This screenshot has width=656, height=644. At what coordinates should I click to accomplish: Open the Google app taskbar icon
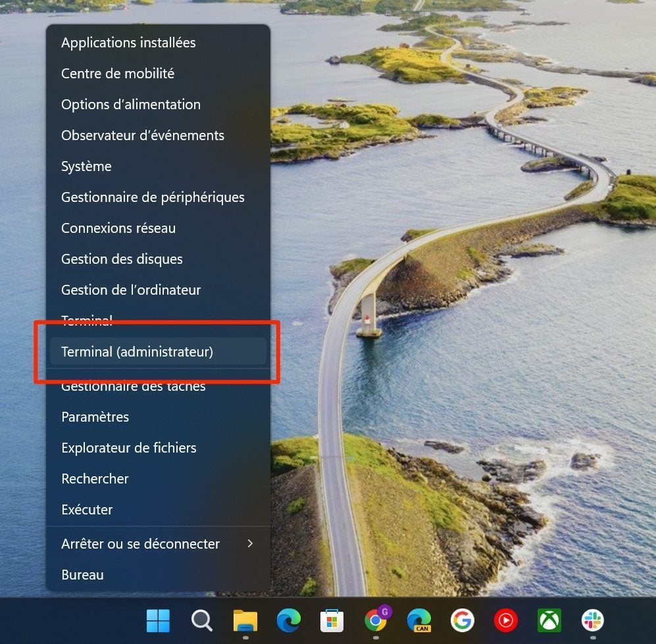coord(463,620)
